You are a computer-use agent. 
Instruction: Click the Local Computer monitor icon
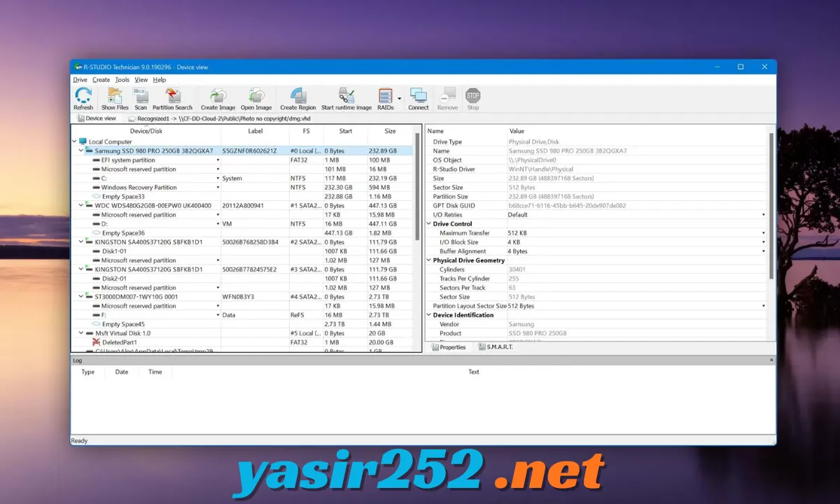tap(83, 141)
